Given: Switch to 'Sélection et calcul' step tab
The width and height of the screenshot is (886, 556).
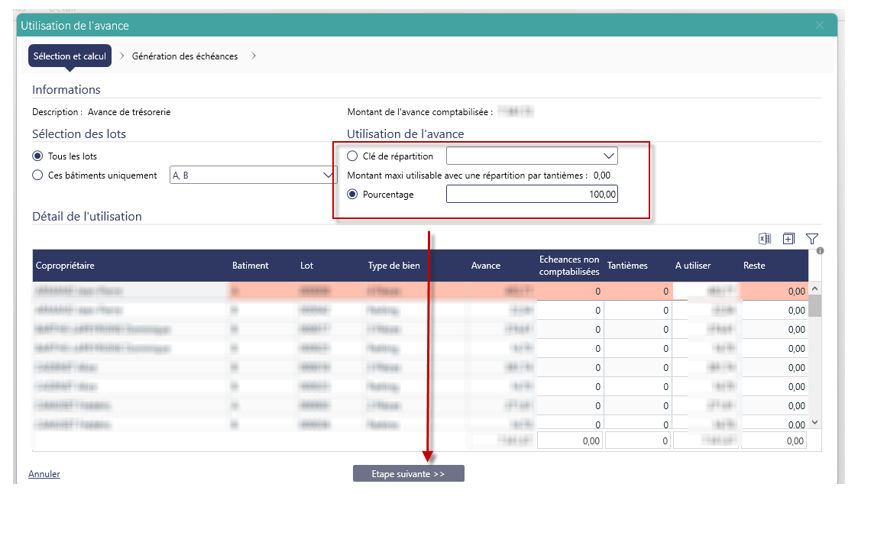Looking at the screenshot, I should (x=69, y=56).
